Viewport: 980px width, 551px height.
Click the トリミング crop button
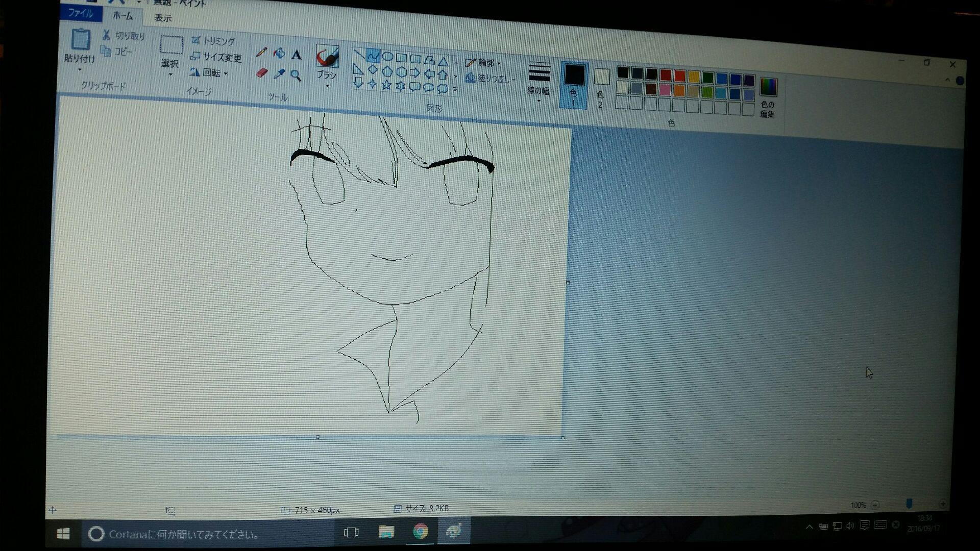click(x=213, y=41)
